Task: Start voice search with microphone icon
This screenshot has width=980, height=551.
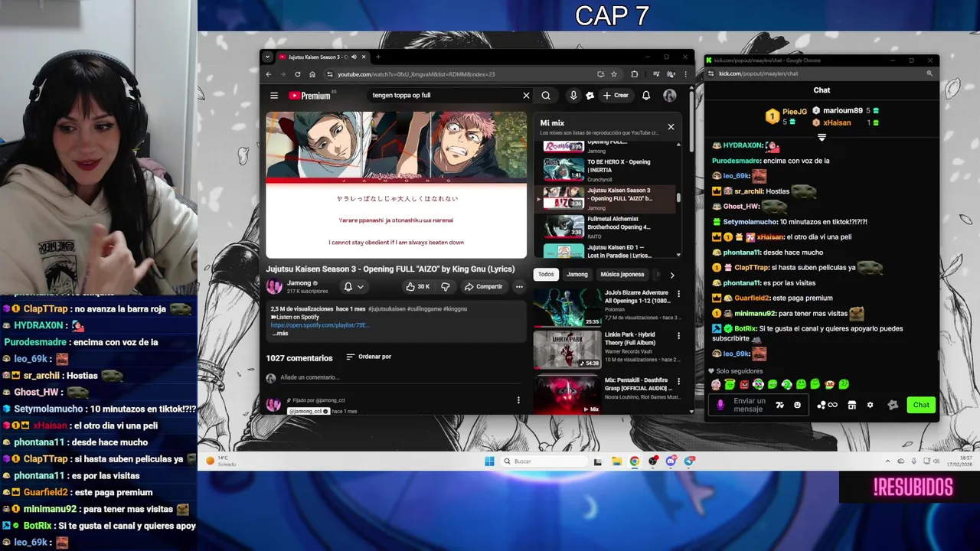Action: (x=573, y=96)
